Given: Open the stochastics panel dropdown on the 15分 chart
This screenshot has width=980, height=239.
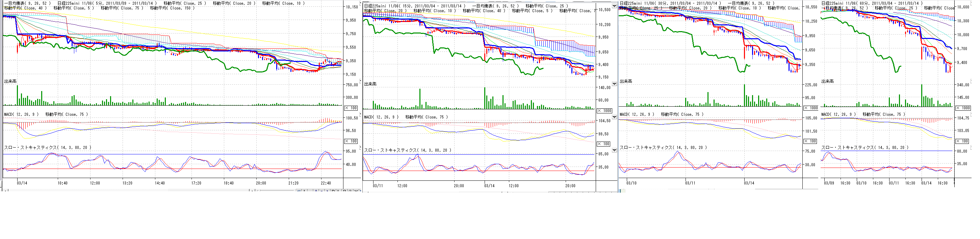Looking at the screenshot, I should [614, 150].
